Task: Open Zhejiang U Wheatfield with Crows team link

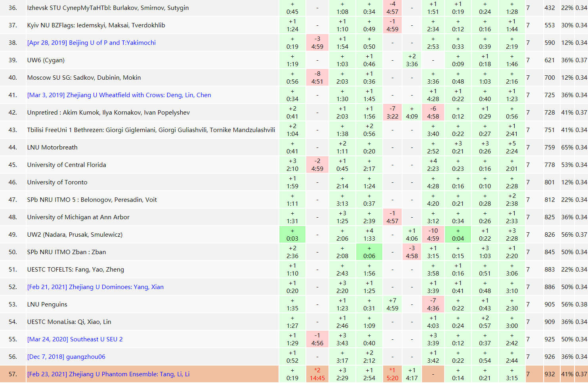Action: [x=119, y=95]
